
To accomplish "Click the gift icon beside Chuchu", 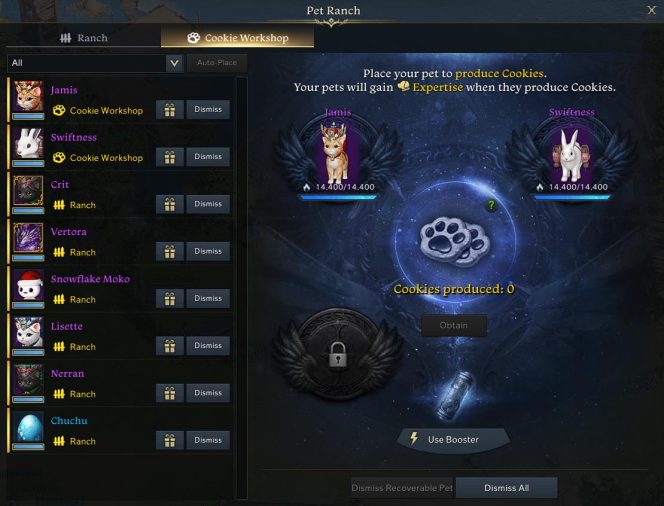I will pos(170,440).
